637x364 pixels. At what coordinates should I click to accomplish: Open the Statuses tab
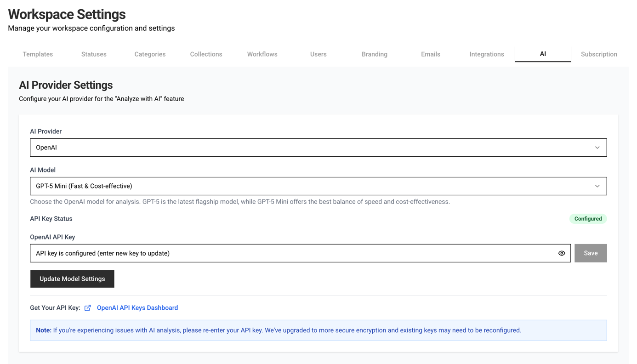(94, 54)
